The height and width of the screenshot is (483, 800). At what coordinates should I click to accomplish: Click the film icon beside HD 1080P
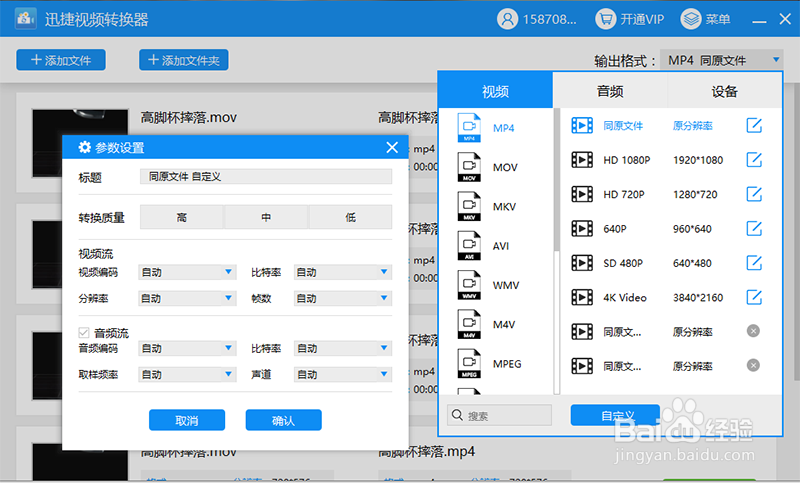click(x=582, y=160)
